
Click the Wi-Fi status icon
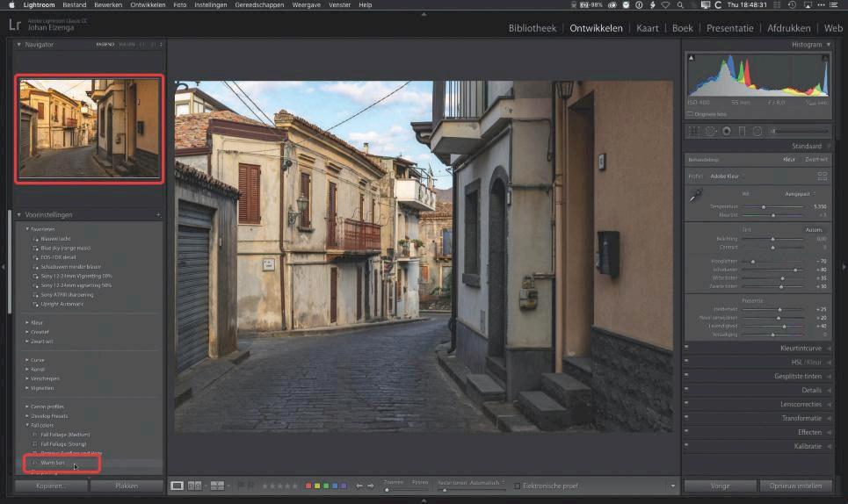pos(666,5)
